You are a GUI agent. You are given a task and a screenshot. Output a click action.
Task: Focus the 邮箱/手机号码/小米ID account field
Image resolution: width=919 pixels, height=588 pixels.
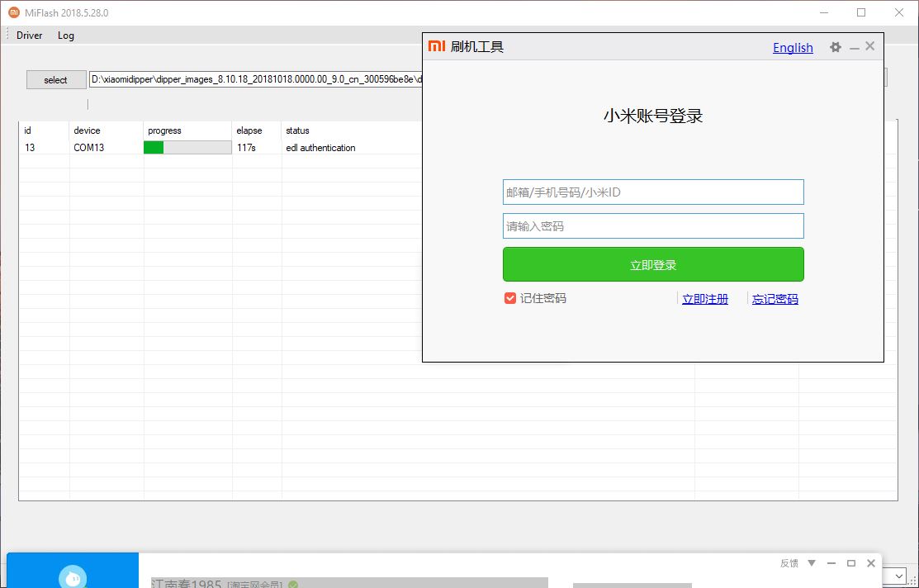[x=653, y=192]
